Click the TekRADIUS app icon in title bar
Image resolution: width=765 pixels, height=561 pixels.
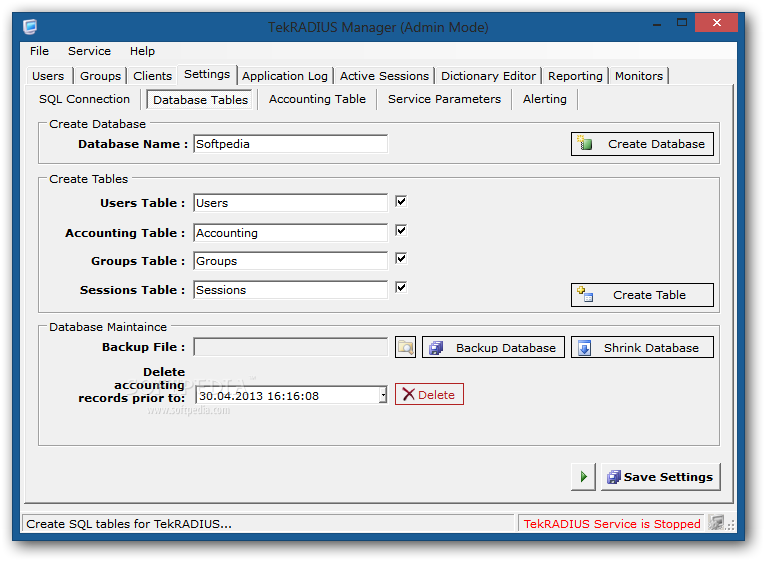(x=30, y=26)
